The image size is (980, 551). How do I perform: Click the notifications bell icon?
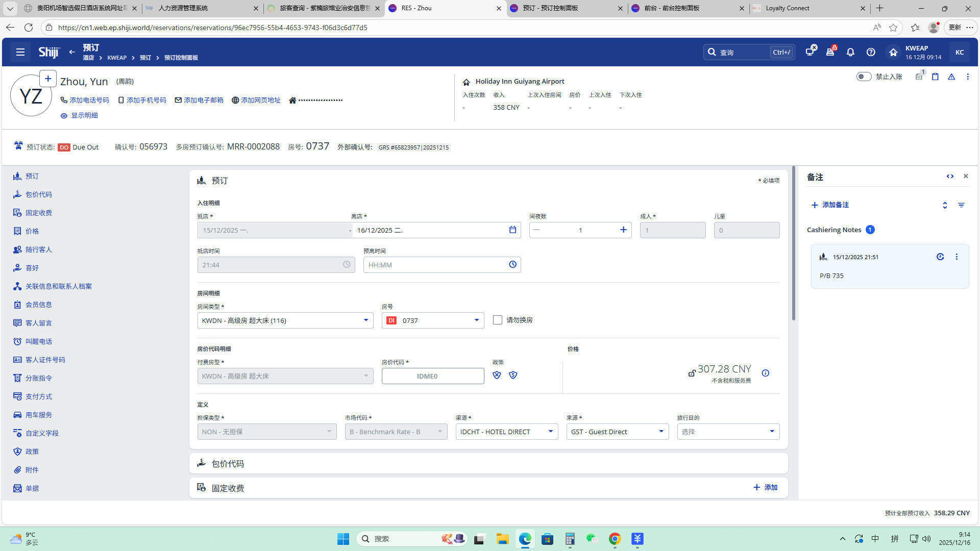tap(850, 52)
